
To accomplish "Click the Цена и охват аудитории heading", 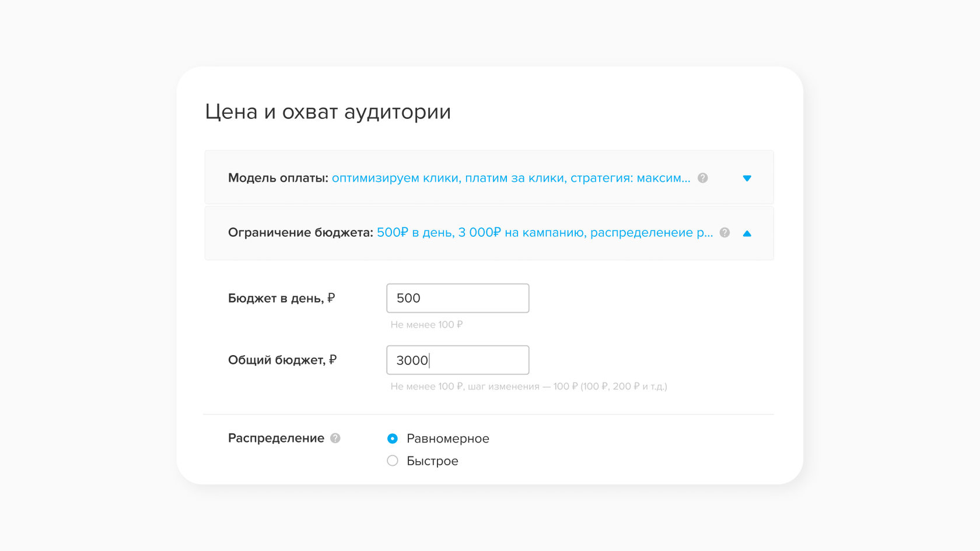I will coord(328,111).
